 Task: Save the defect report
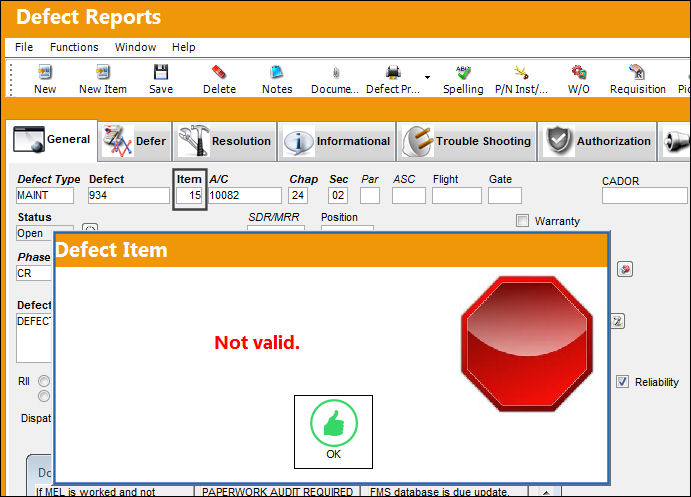[161, 79]
